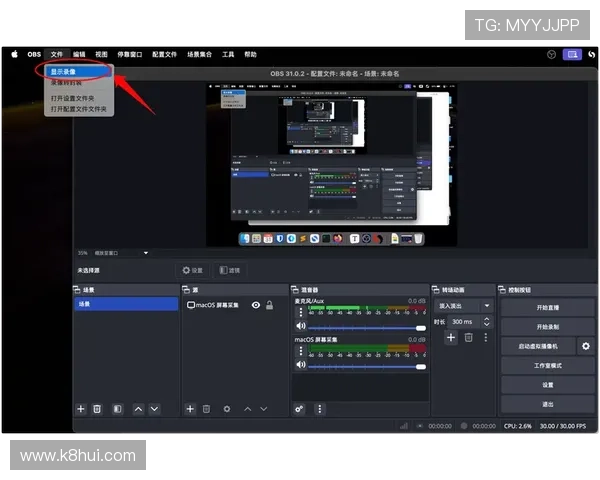Add a new source with plus icon
The width and height of the screenshot is (600, 480).
[190, 409]
